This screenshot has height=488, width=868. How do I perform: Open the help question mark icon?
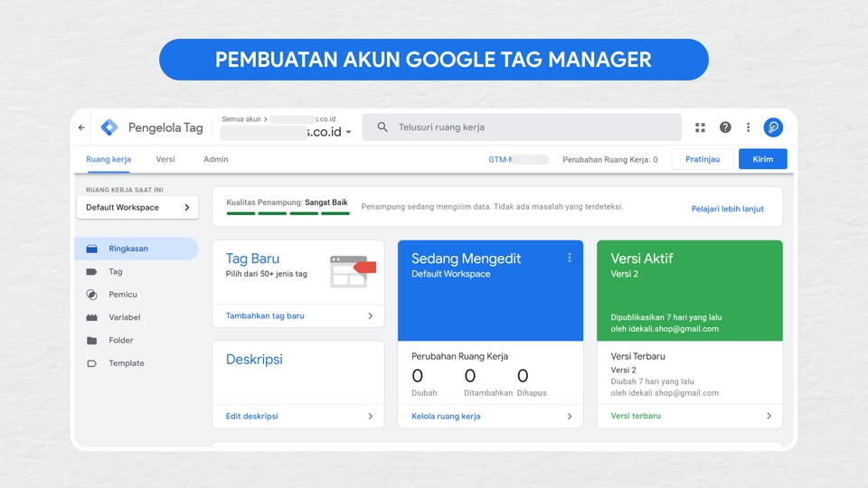point(725,127)
